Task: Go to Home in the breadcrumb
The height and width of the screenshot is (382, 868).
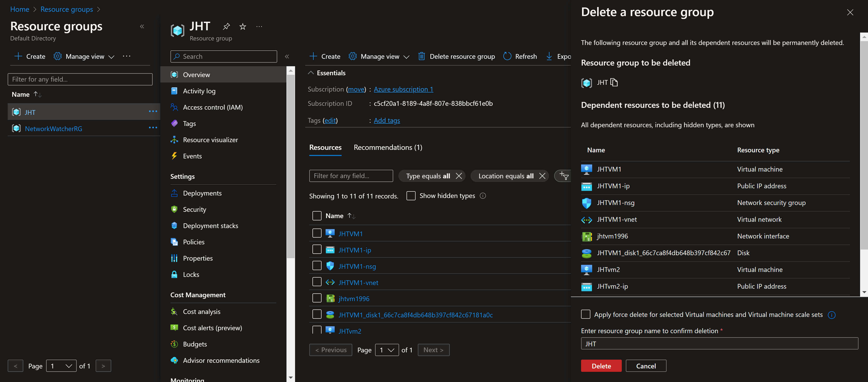Action: 19,9
